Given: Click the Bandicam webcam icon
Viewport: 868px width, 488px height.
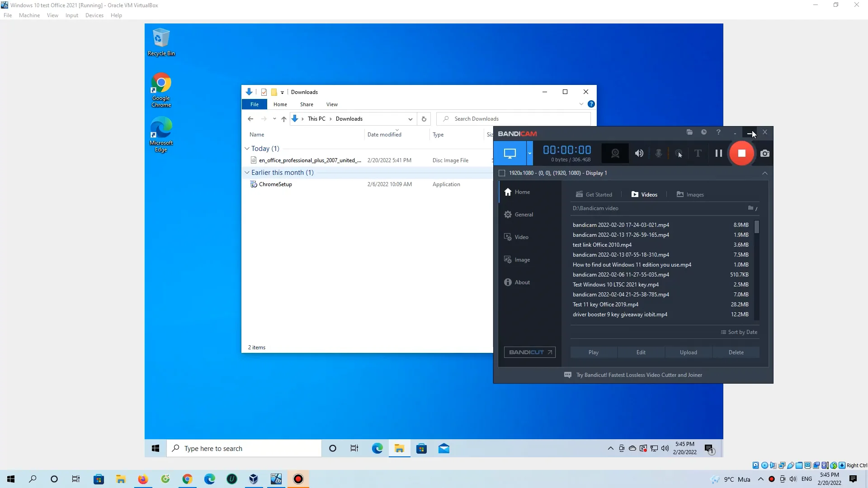Looking at the screenshot, I should (615, 153).
